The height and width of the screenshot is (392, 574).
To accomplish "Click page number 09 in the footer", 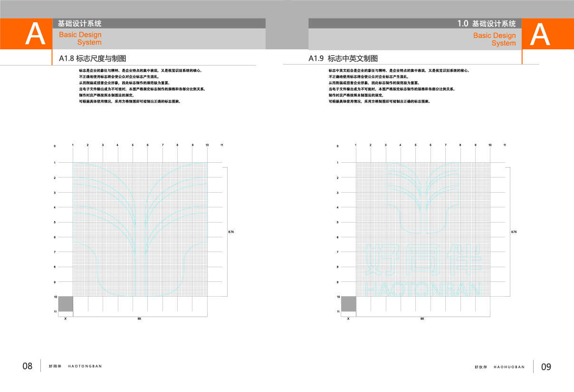I will click(x=546, y=367).
